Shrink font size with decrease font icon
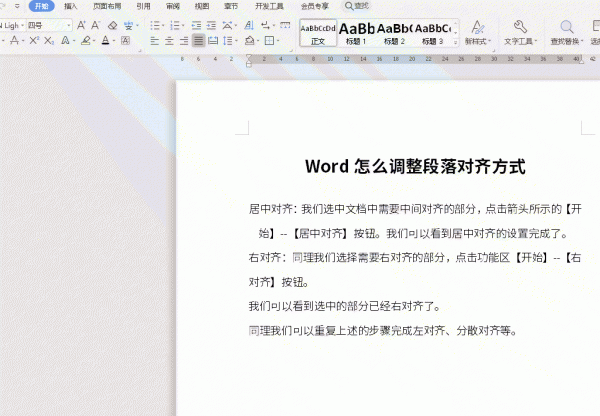The image size is (600, 416). point(95,26)
